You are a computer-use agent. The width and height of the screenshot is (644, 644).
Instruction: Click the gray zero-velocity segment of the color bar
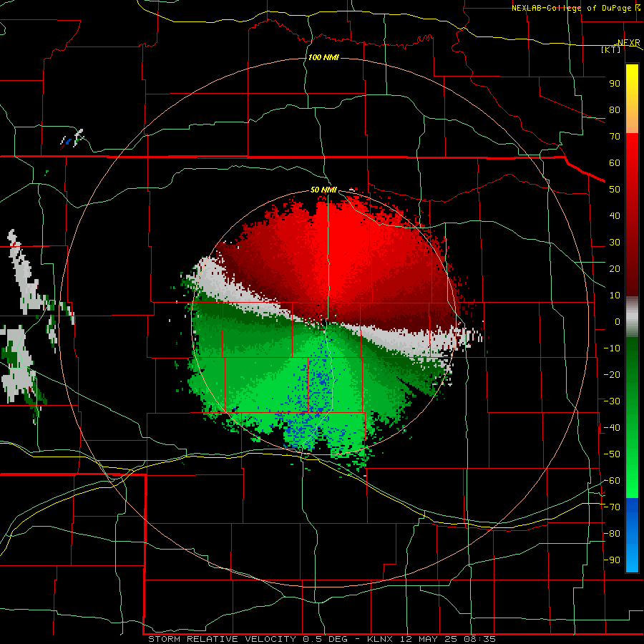pyautogui.click(x=632, y=318)
